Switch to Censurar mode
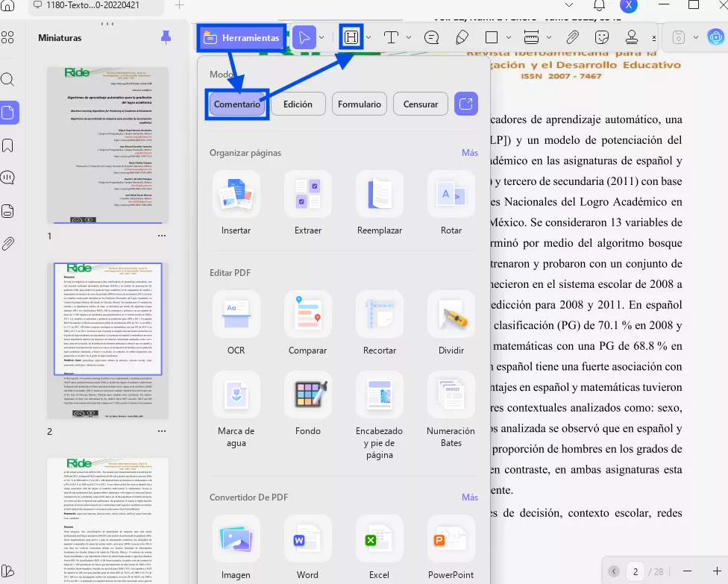 421,104
